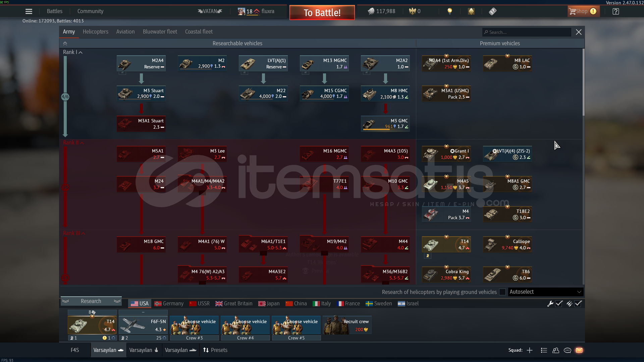Close the research tree window
644x362 pixels.
tap(579, 32)
